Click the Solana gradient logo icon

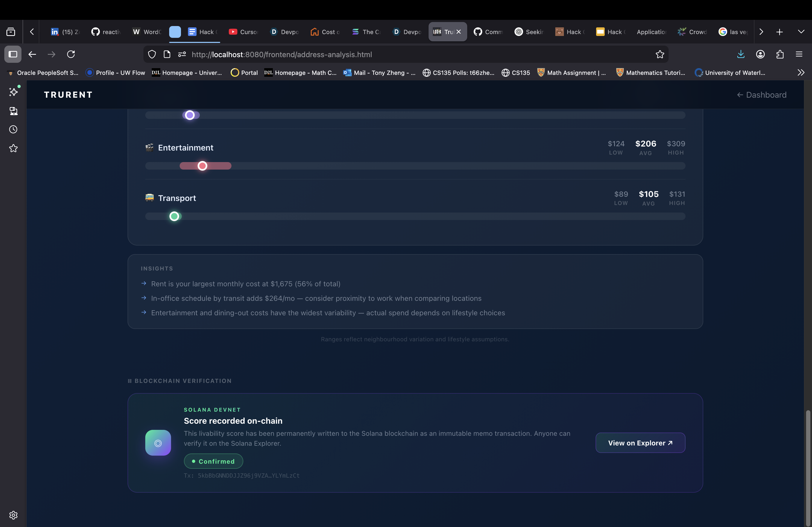[x=158, y=442]
